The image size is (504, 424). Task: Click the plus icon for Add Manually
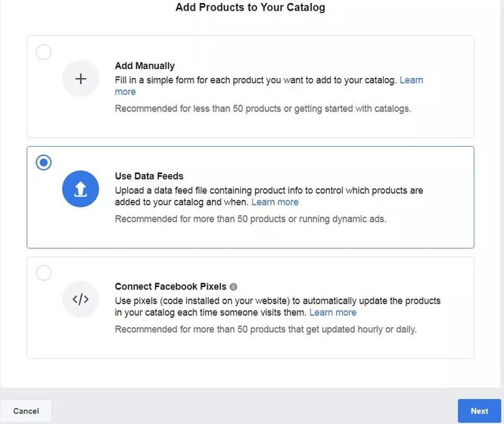coord(80,79)
